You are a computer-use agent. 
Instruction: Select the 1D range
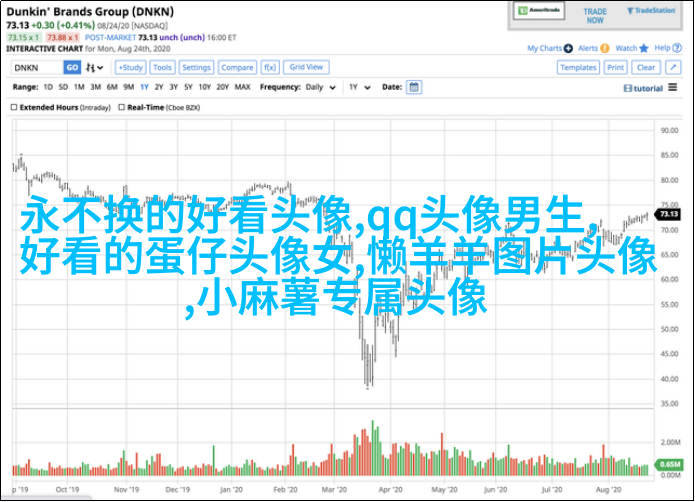pyautogui.click(x=48, y=87)
